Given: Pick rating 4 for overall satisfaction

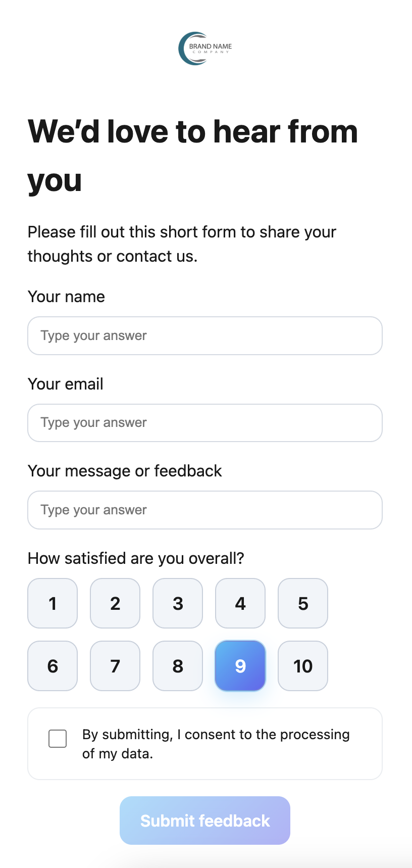Looking at the screenshot, I should pos(240,603).
